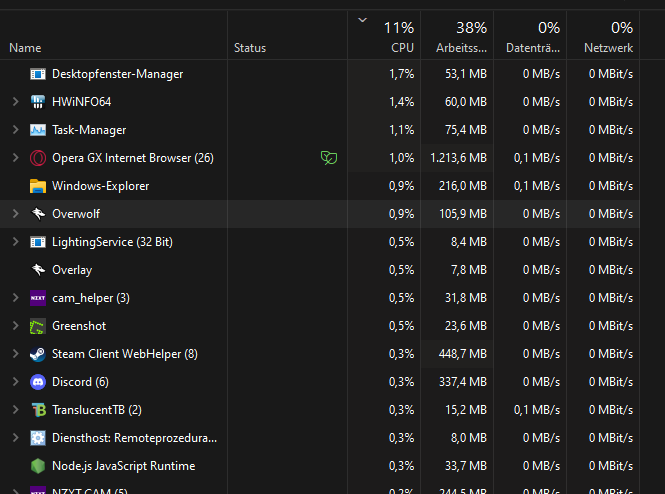Expand the Discord (6) process group

click(16, 382)
